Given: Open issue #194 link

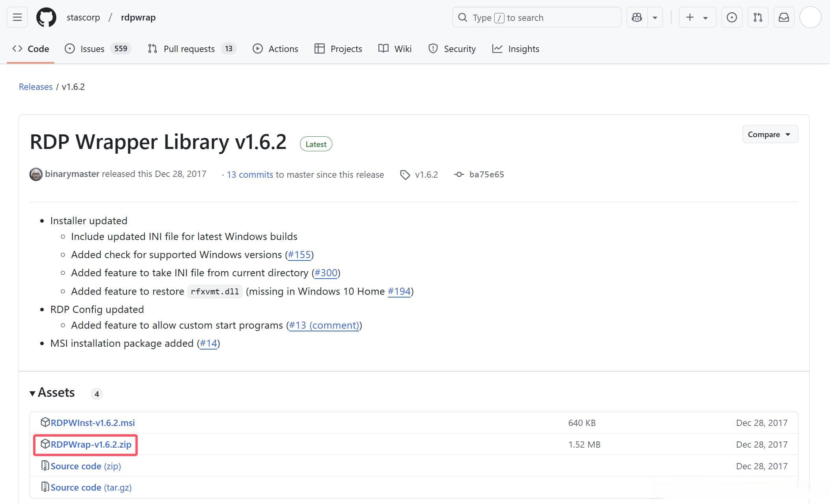Looking at the screenshot, I should click(x=399, y=291).
